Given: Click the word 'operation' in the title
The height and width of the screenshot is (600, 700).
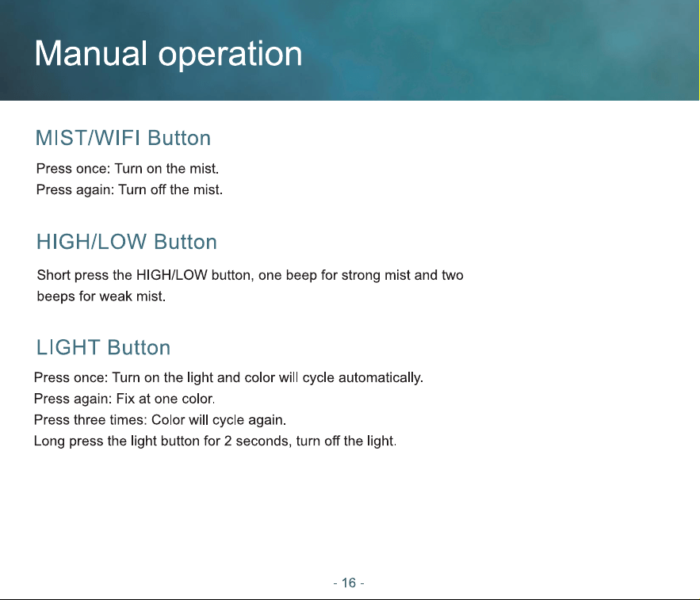Looking at the screenshot, I should point(231,55).
